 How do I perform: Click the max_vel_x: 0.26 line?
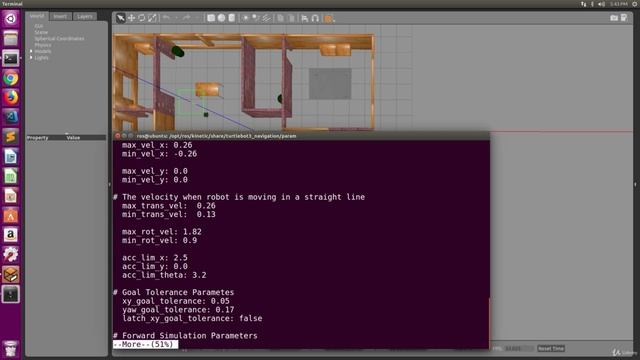click(x=157, y=145)
